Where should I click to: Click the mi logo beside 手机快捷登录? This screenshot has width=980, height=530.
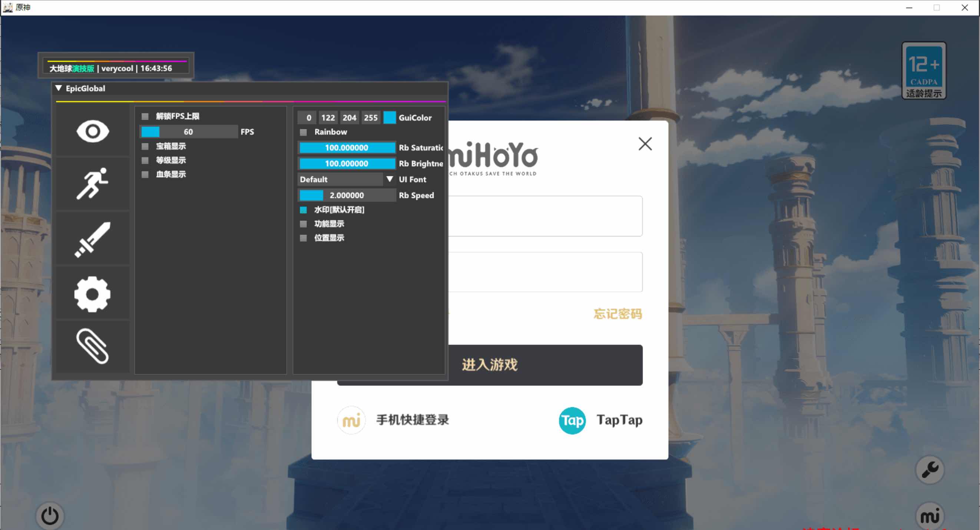351,420
